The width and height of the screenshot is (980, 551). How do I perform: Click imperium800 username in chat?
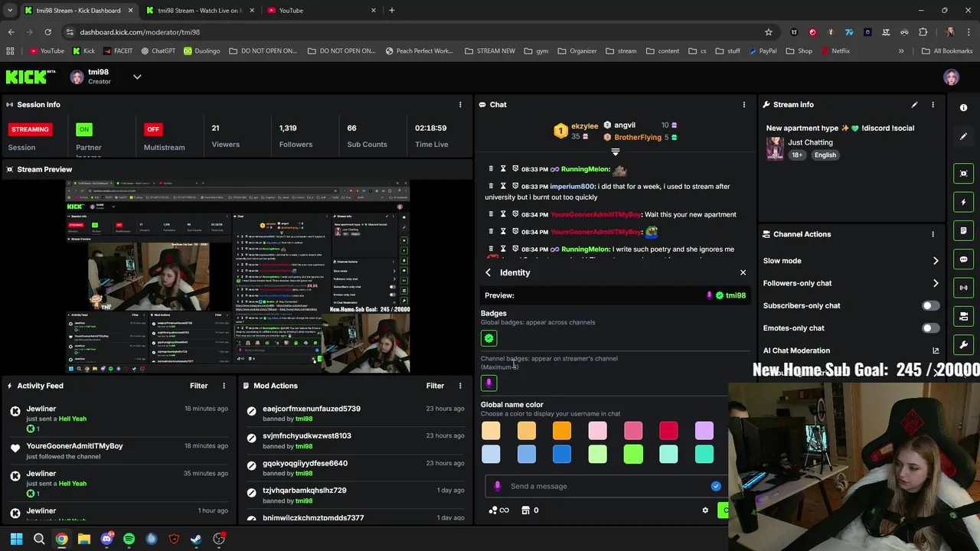[572, 187]
